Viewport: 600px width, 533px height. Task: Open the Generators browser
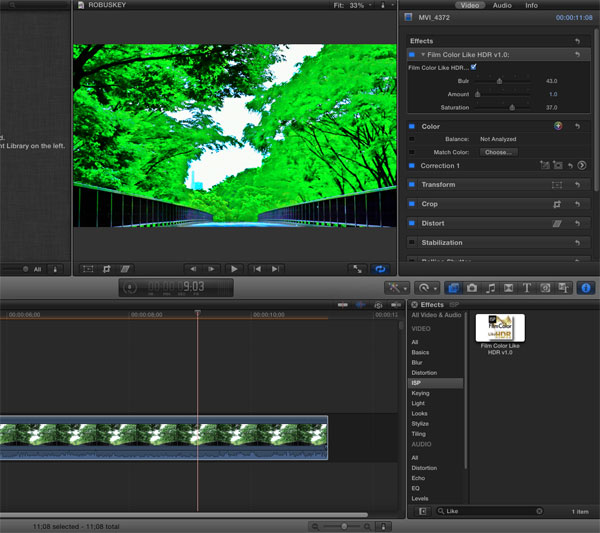coord(545,288)
